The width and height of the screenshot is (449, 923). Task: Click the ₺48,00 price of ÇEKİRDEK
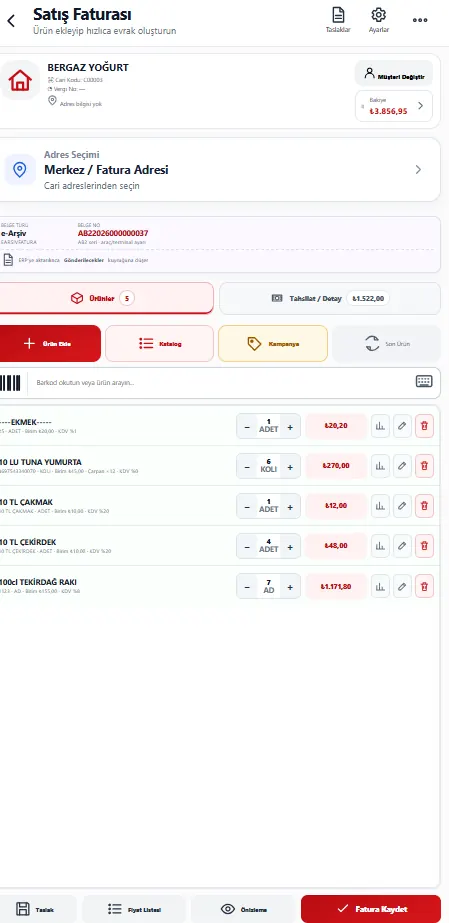(336, 546)
